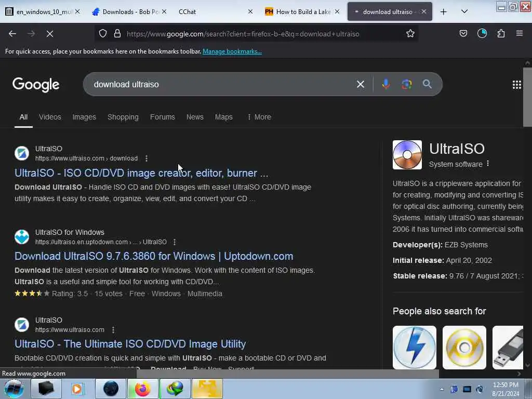Screen dimensions: 532x399
Task: Open the extensions puzzle icon
Action: coord(501,33)
